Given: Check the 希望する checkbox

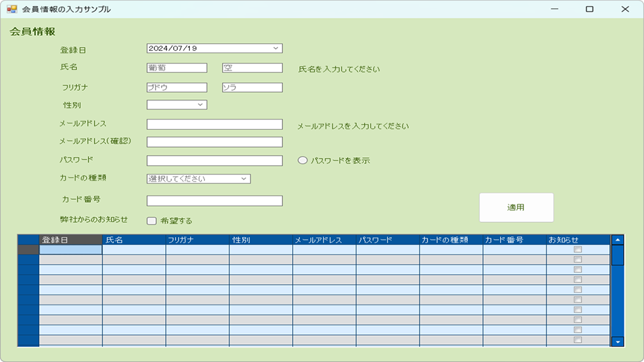Looking at the screenshot, I should pos(152,221).
